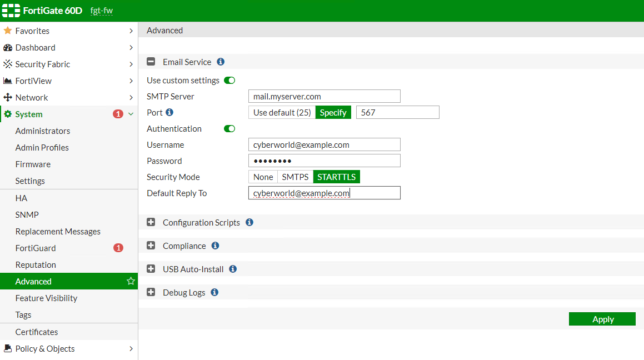Choose Use default (25) port option

(x=282, y=113)
